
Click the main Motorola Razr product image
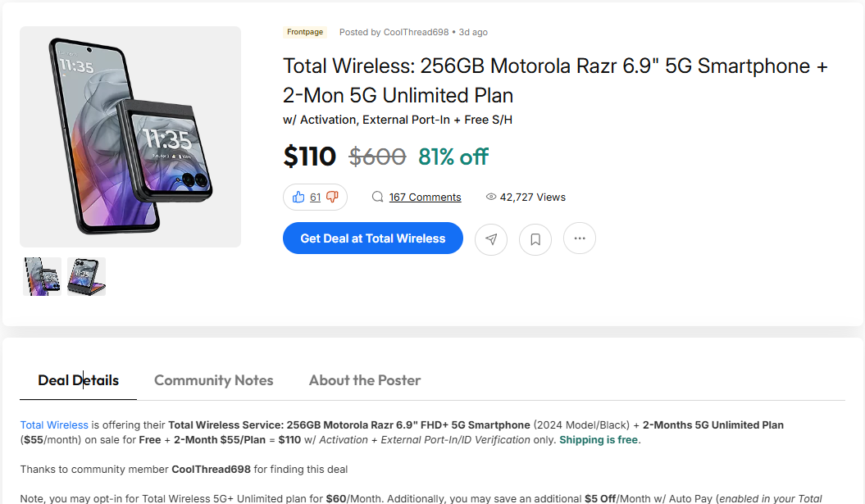(130, 137)
